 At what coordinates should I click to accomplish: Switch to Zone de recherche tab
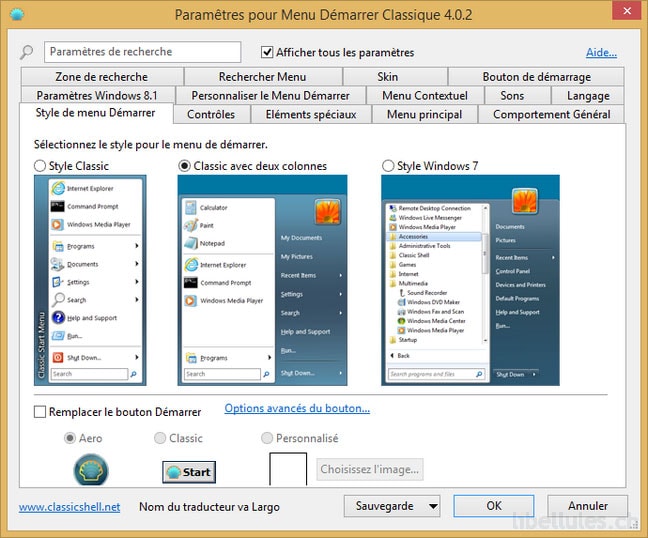coord(102,77)
